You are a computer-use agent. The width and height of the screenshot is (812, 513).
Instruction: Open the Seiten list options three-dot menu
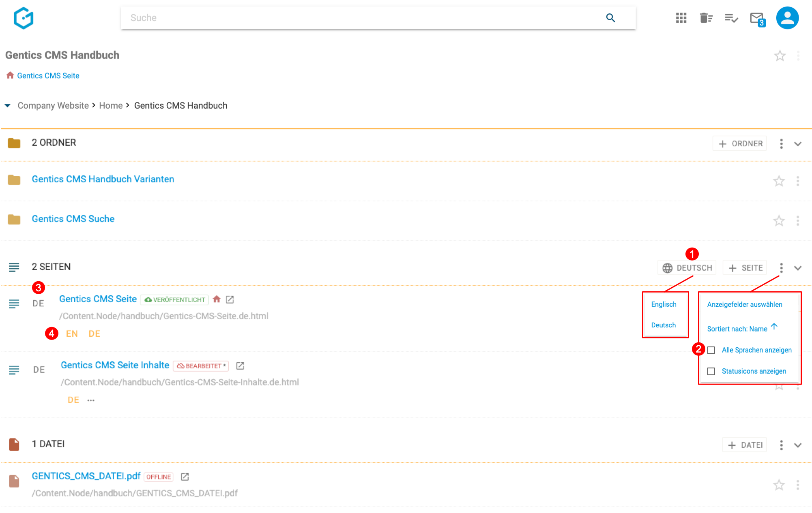pyautogui.click(x=781, y=268)
